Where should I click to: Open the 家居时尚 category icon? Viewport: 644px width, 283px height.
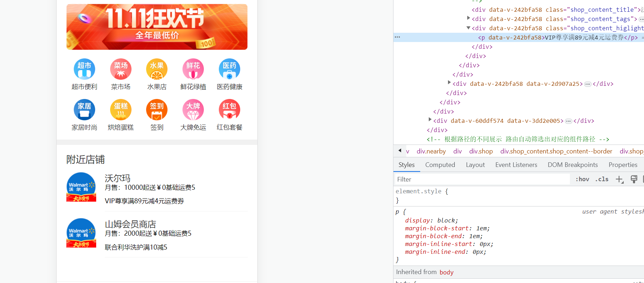coord(84,110)
